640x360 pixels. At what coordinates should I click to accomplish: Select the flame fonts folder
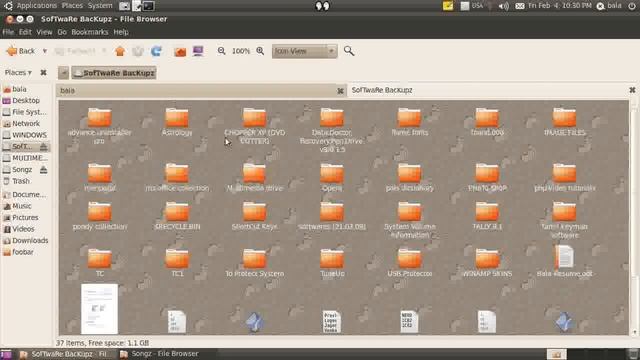409,118
